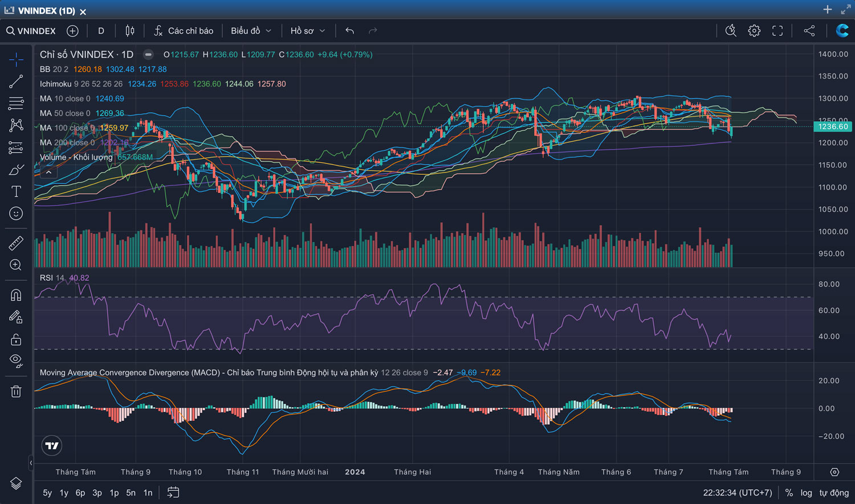
Task: Open chart settings gear icon
Action: [x=754, y=31]
